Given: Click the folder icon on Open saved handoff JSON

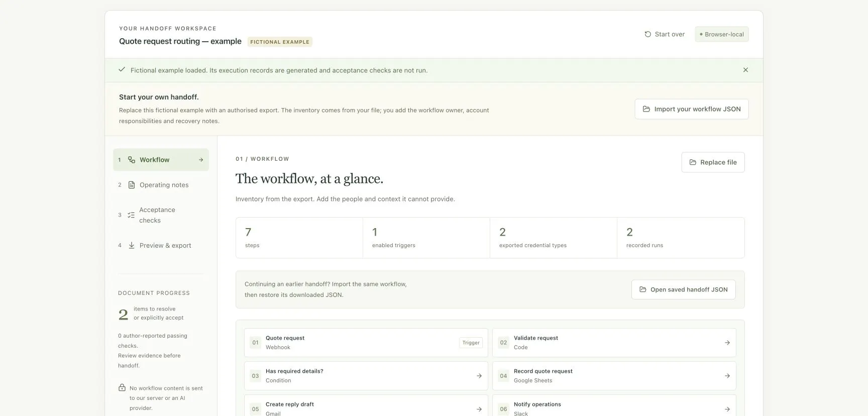Looking at the screenshot, I should point(643,289).
